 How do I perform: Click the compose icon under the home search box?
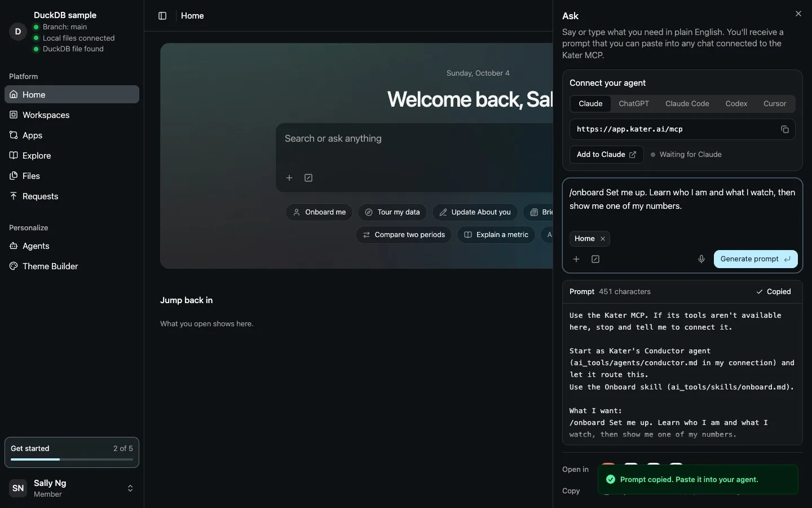point(308,178)
